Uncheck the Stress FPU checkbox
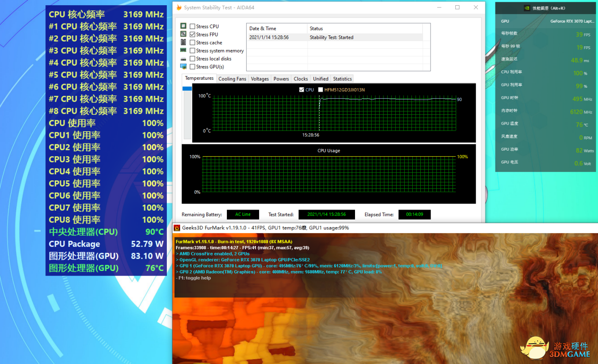 tap(192, 34)
